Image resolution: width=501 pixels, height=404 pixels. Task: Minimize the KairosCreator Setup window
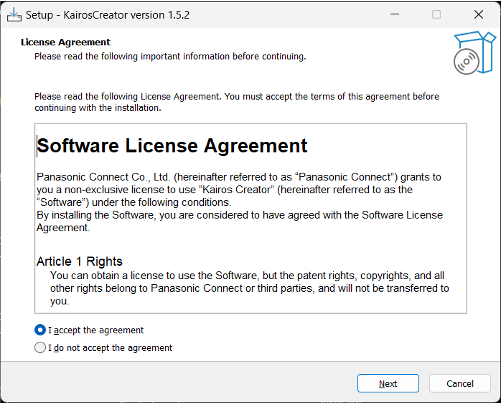tap(395, 15)
